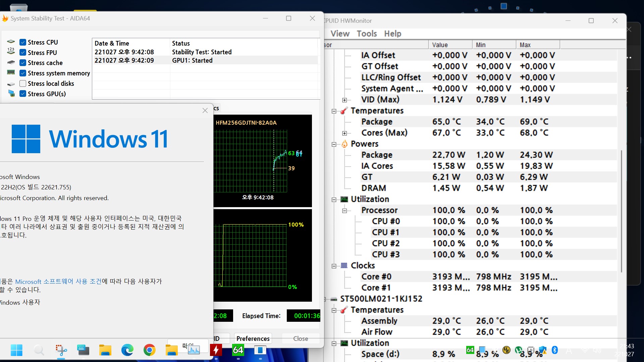Switch to HWMonitor red lightning taskbar icon
This screenshot has height=362, width=644.
[216, 350]
